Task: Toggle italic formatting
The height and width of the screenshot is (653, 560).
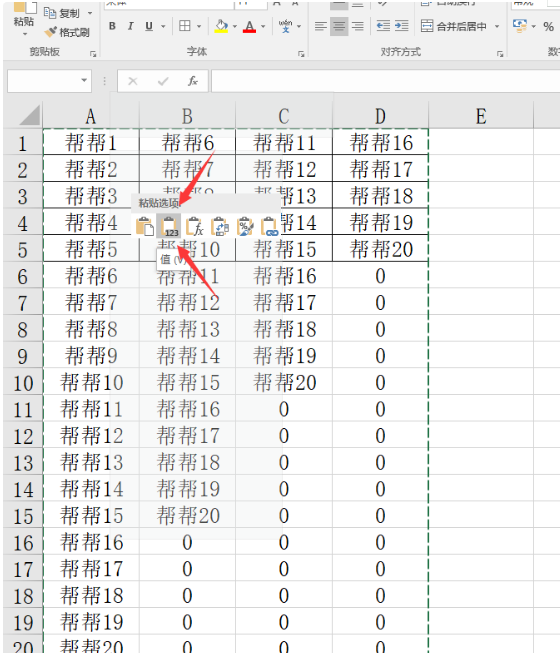Action: 130,26
